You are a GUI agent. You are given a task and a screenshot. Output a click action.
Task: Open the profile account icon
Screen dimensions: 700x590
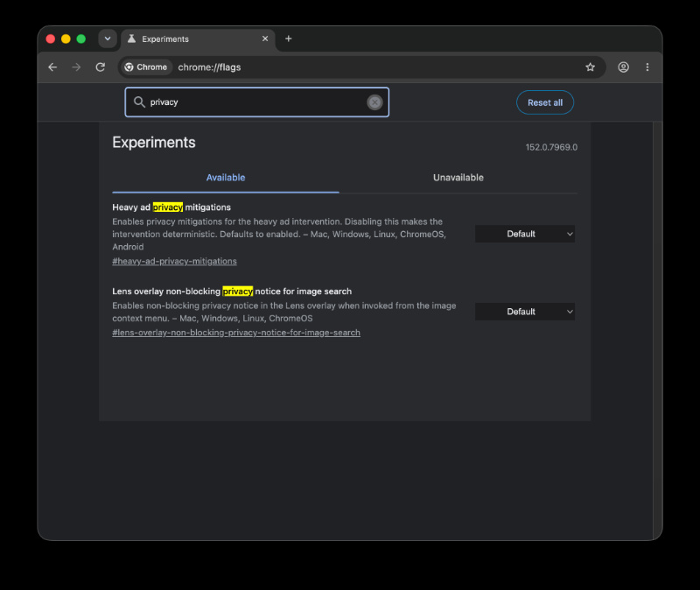pyautogui.click(x=623, y=67)
